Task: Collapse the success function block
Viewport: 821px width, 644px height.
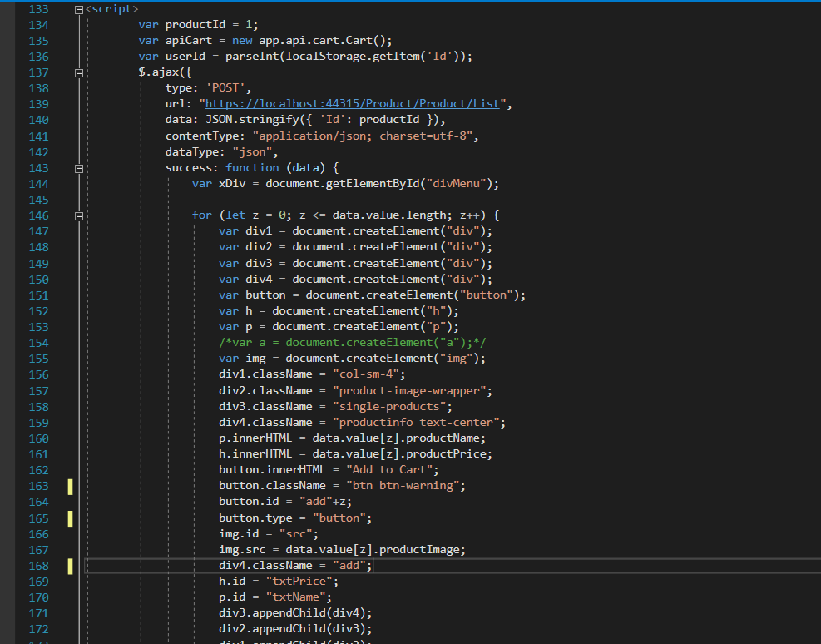Action: pos(79,168)
